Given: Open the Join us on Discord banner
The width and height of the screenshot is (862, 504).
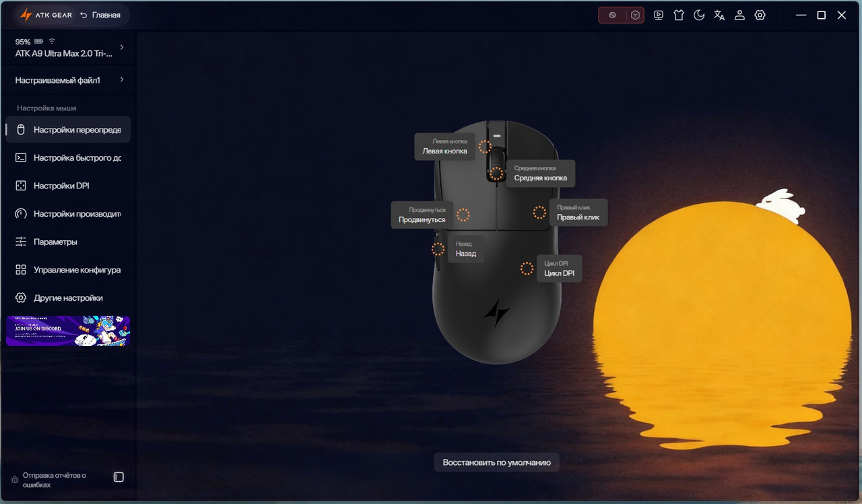Looking at the screenshot, I should 68,331.
